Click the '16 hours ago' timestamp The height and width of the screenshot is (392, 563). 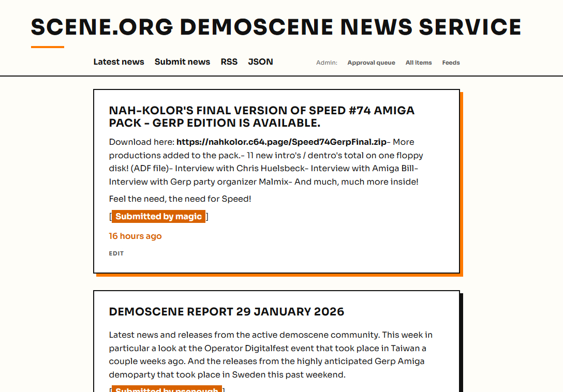pyautogui.click(x=135, y=236)
